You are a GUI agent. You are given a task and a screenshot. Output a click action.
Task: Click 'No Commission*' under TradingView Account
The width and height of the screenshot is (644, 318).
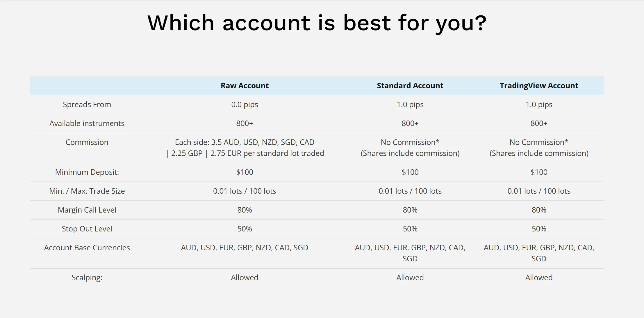pyautogui.click(x=539, y=142)
